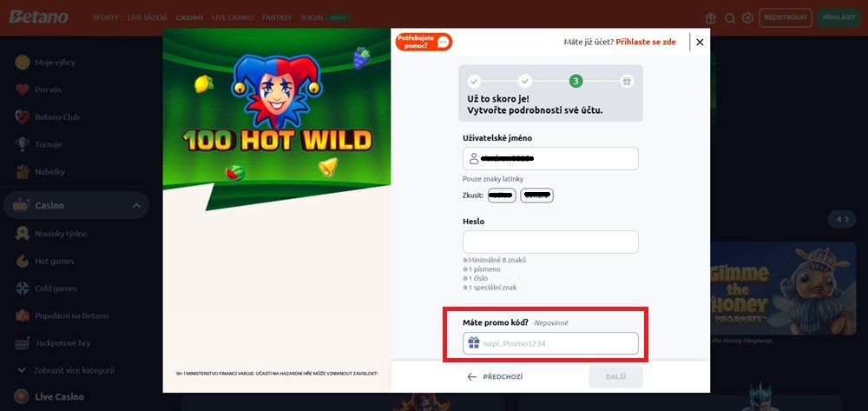The width and height of the screenshot is (868, 411).
Task: Click the Přihlaste se zde link
Action: (646, 42)
